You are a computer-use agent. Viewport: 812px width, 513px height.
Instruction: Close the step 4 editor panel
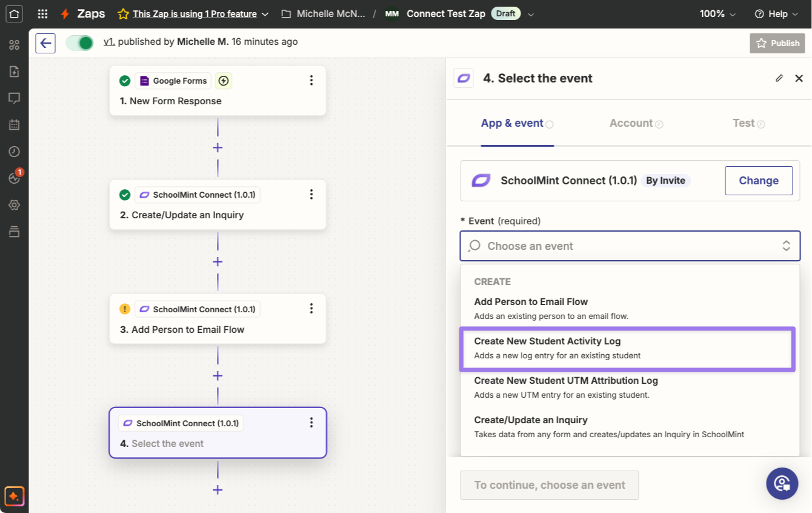[x=799, y=78]
